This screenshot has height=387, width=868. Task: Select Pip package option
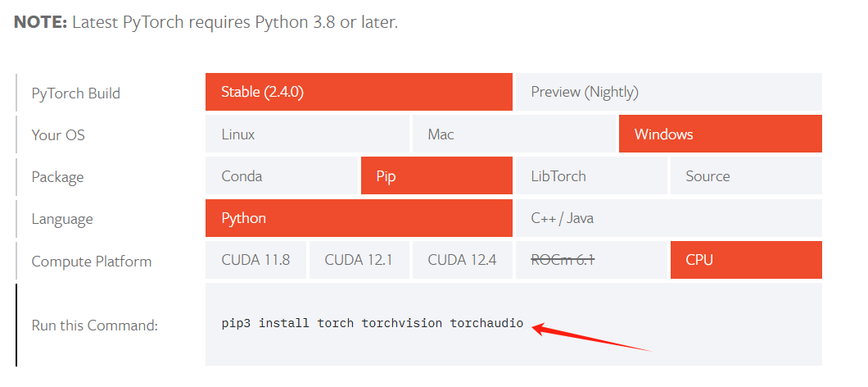pyautogui.click(x=436, y=176)
